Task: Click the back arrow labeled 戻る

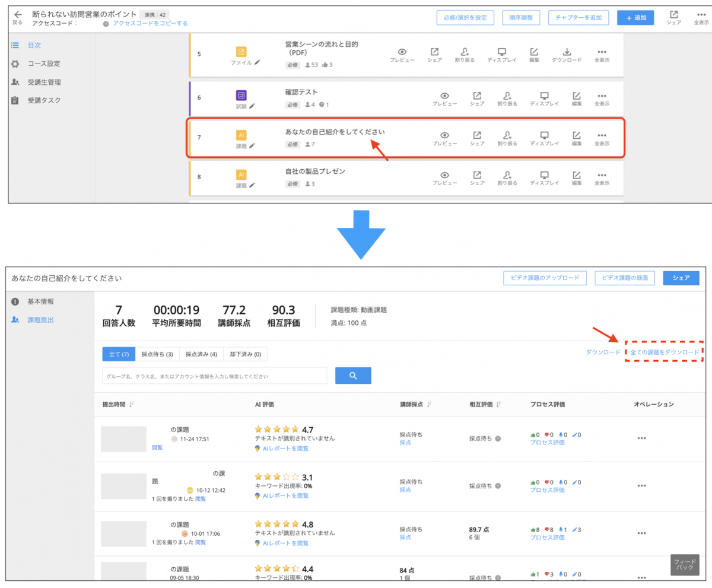Action: [x=18, y=17]
